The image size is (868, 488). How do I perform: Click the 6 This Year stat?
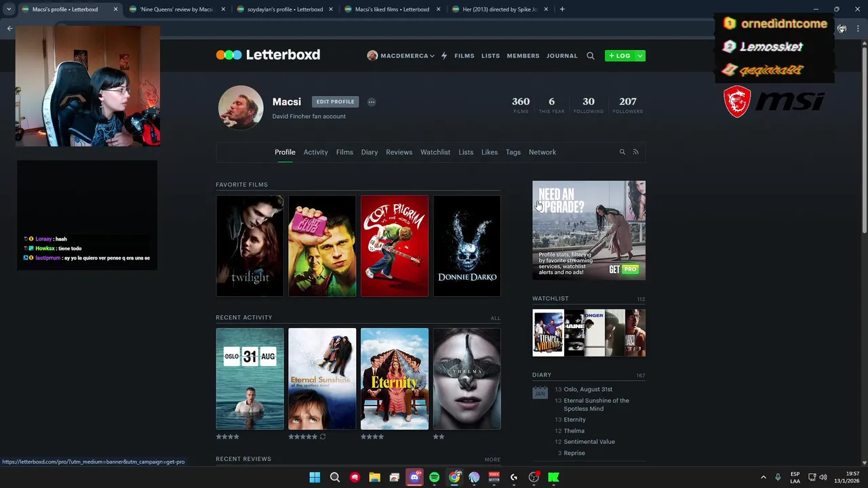point(551,105)
